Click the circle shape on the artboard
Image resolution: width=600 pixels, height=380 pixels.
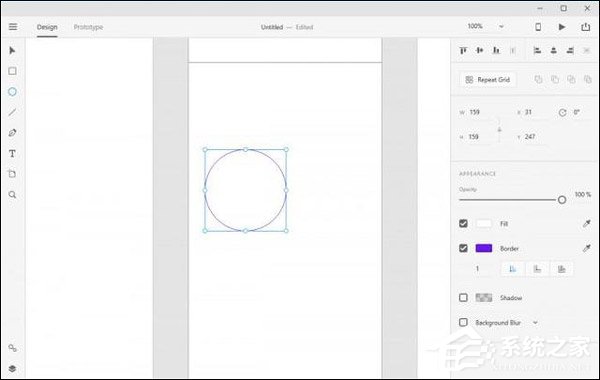pos(245,190)
